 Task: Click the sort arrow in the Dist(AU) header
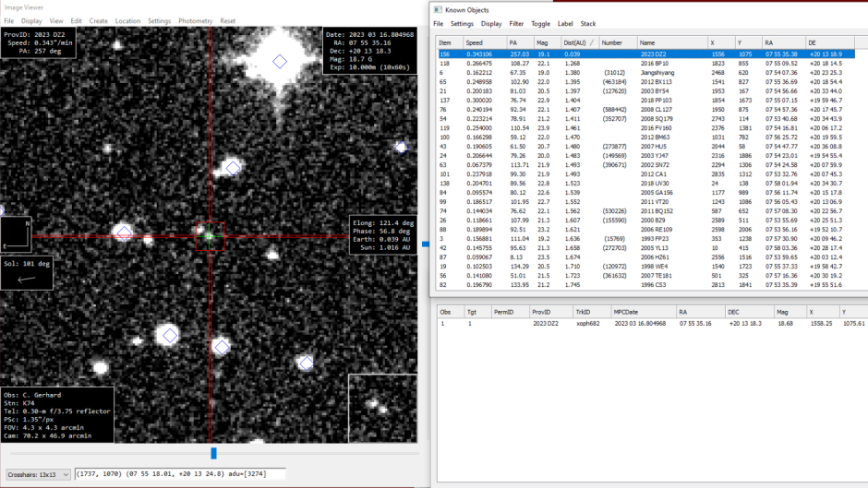(x=592, y=42)
